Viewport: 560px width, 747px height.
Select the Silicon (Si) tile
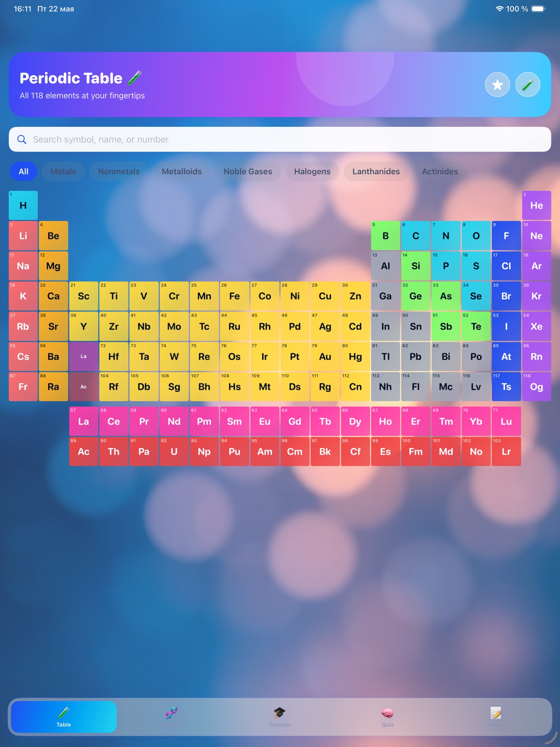pos(416,266)
